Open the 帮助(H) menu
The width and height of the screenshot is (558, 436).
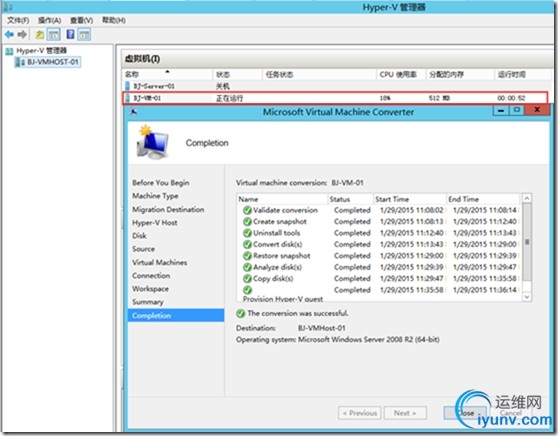click(114, 20)
